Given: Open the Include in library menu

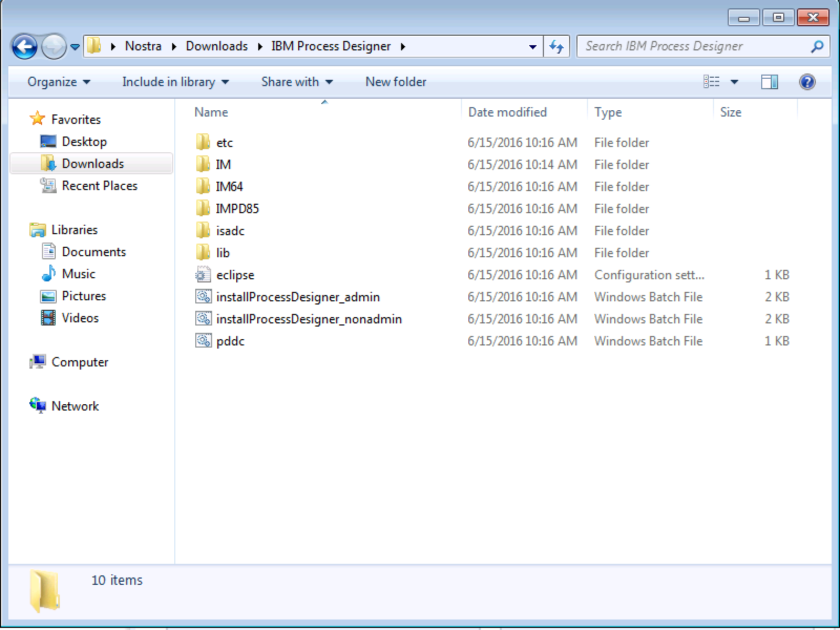Looking at the screenshot, I should [175, 82].
